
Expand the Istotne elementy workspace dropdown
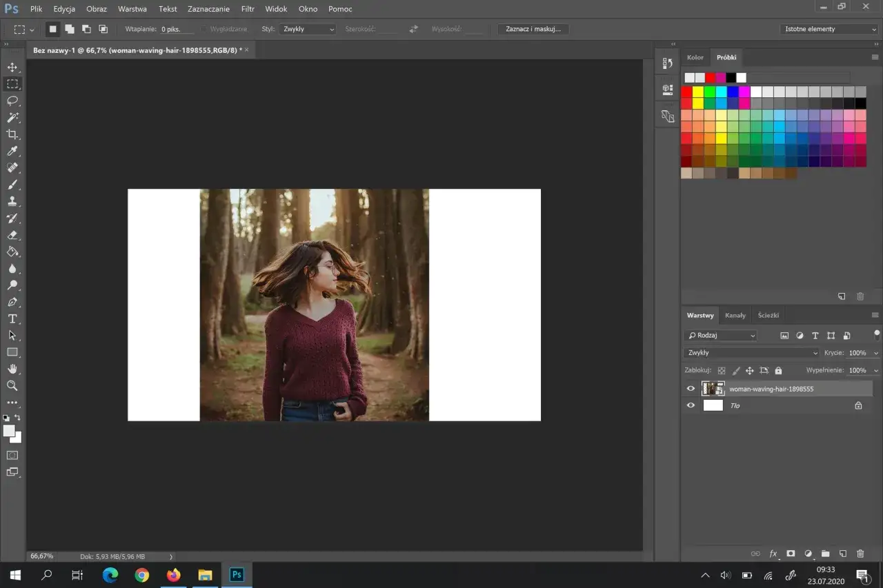pos(829,29)
